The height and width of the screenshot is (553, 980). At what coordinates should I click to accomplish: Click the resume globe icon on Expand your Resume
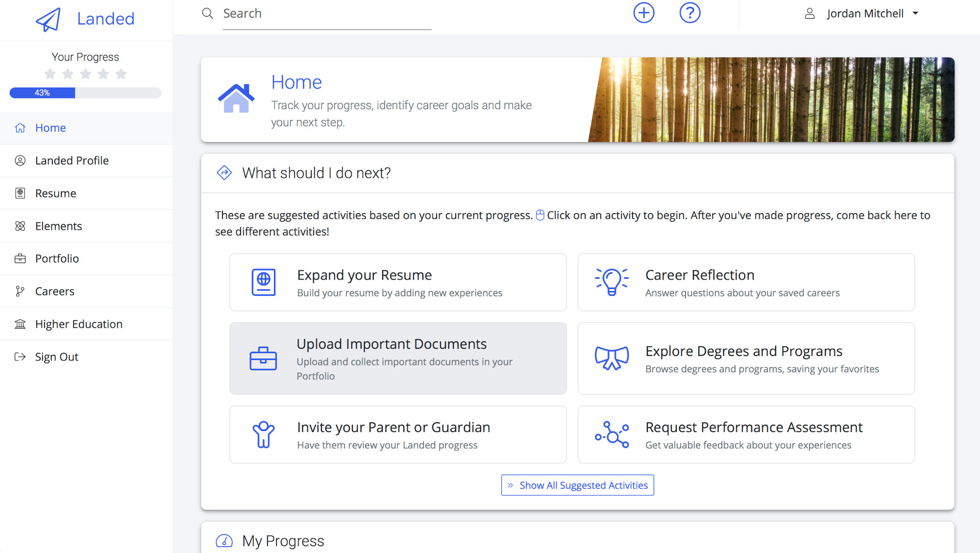pos(264,282)
